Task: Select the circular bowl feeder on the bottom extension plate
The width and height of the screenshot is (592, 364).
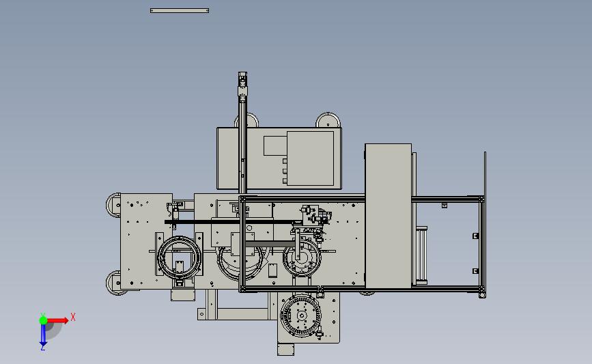Action: click(301, 316)
